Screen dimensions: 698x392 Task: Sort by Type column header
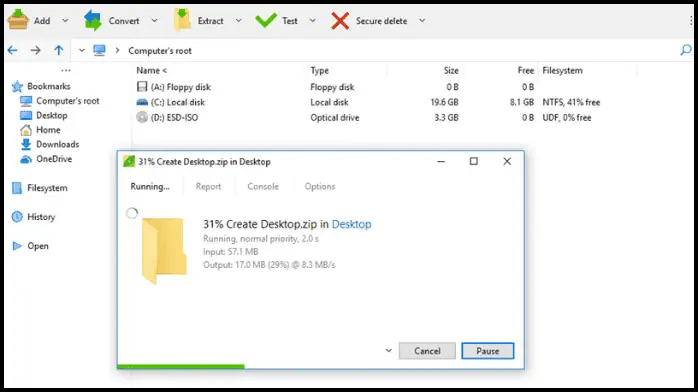pos(319,70)
